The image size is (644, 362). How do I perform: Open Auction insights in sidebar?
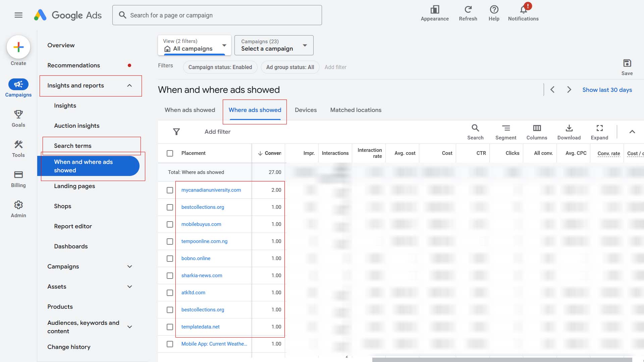tap(77, 126)
